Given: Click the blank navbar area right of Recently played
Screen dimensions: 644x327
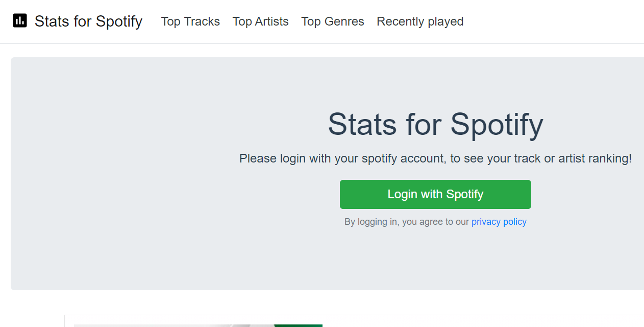Looking at the screenshot, I should coord(551,21).
